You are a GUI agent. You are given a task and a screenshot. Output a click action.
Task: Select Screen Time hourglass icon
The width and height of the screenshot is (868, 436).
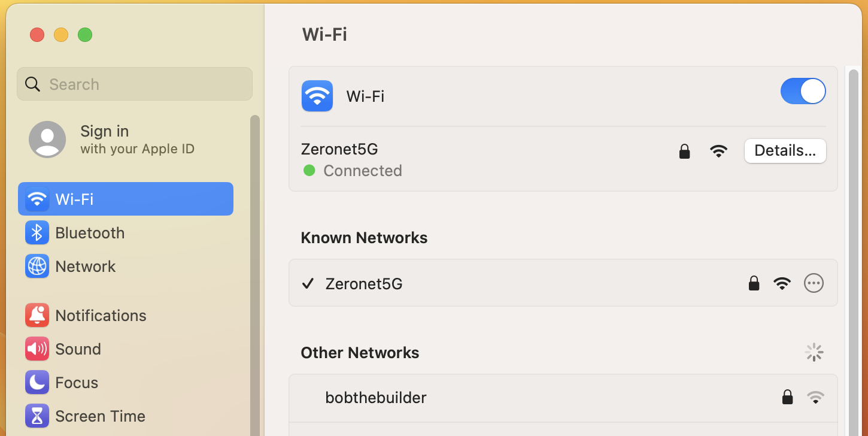click(x=37, y=416)
